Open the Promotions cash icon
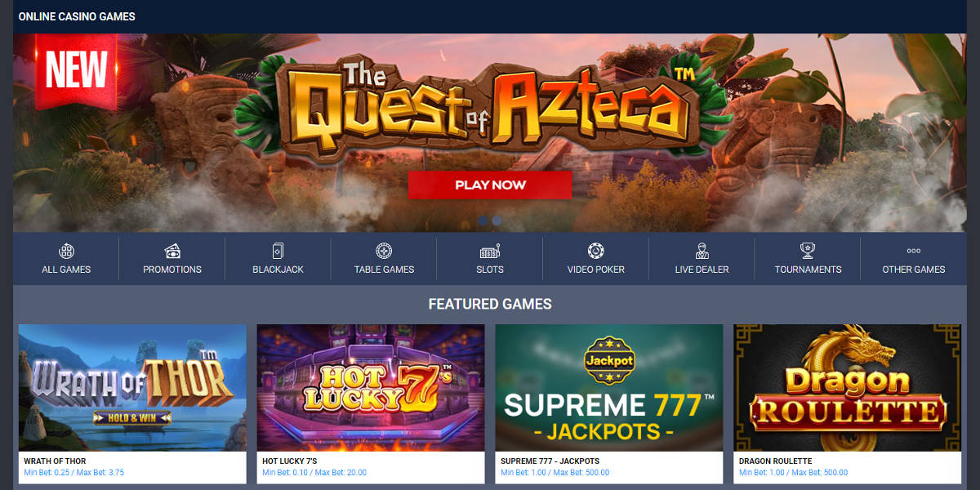 click(x=172, y=251)
